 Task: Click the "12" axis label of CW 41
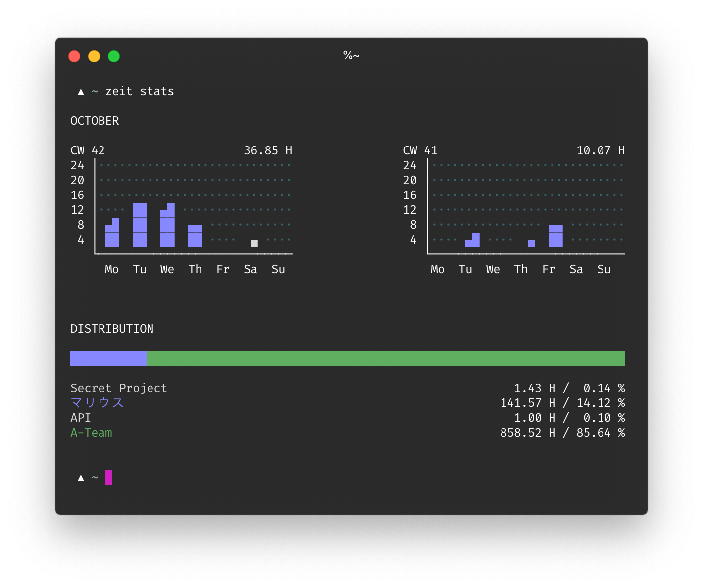410,210
